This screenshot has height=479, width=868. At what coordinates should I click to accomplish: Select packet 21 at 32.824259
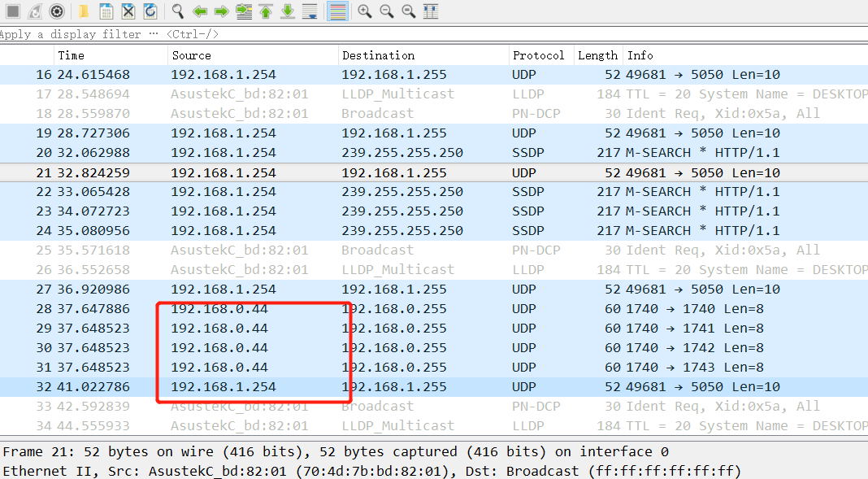click(x=434, y=172)
